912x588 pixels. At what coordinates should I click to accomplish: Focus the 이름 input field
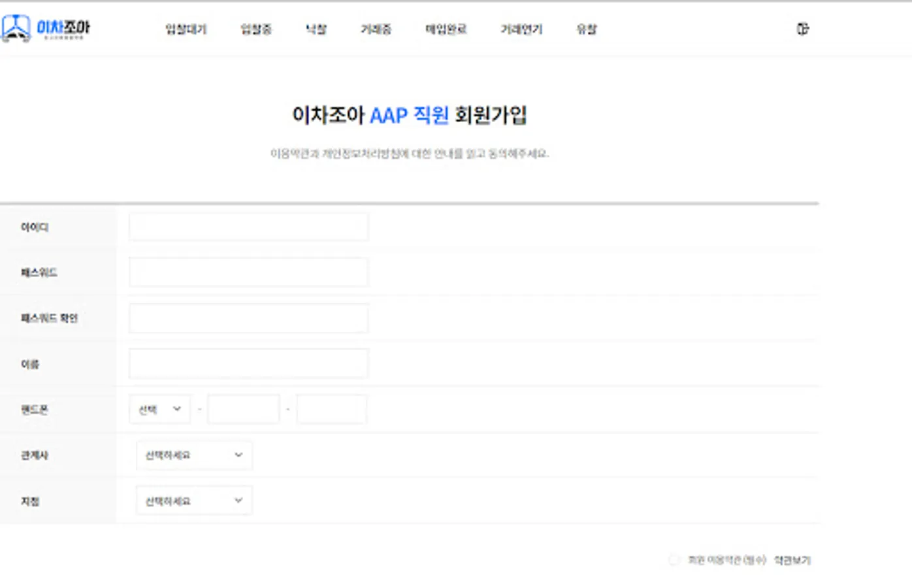249,364
